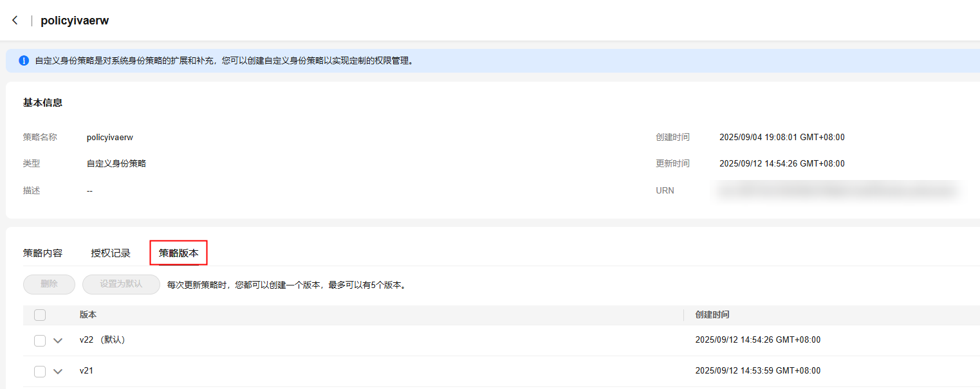980x389 pixels.
Task: Switch to the 策略内容 tab
Action: (x=42, y=253)
